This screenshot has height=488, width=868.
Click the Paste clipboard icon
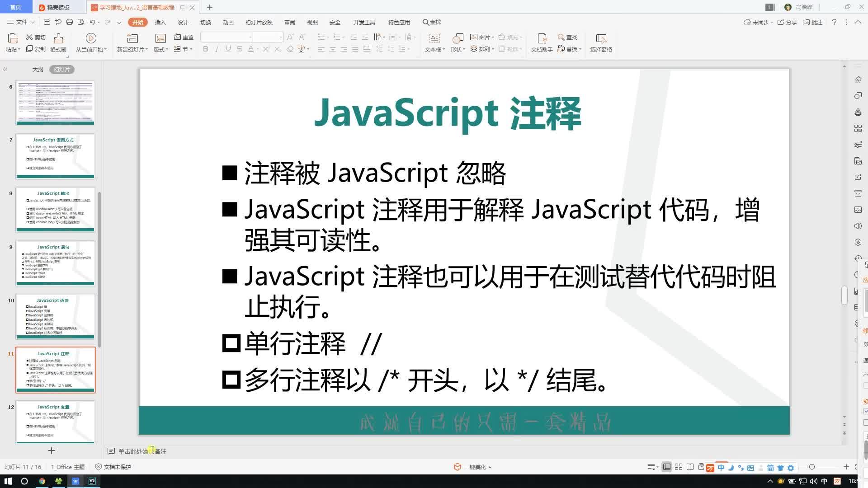pos(13,38)
